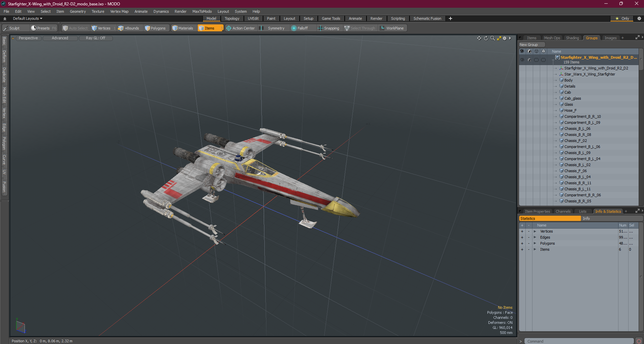Click the yellow maximize viewport arrows icon
This screenshot has width=644, height=344.
[499, 38]
